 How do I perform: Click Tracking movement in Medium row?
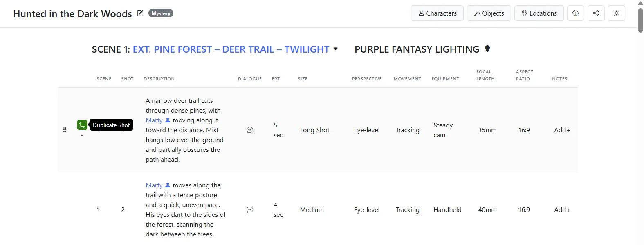pyautogui.click(x=407, y=209)
